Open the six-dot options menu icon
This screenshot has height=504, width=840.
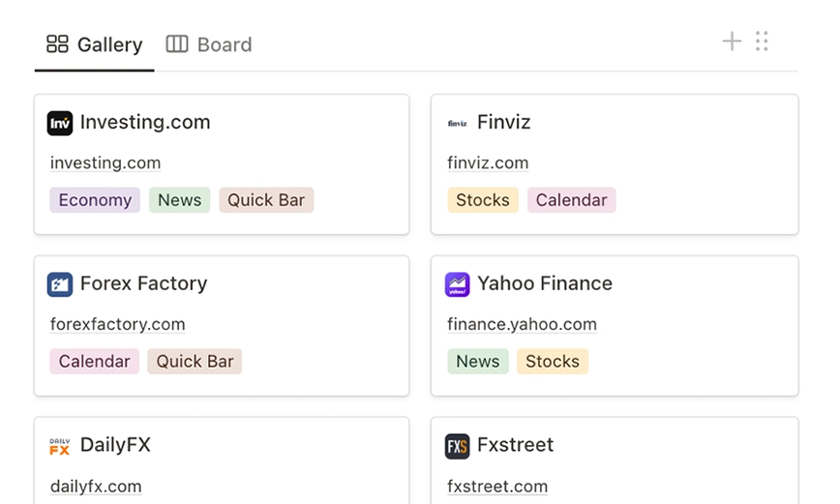762,41
